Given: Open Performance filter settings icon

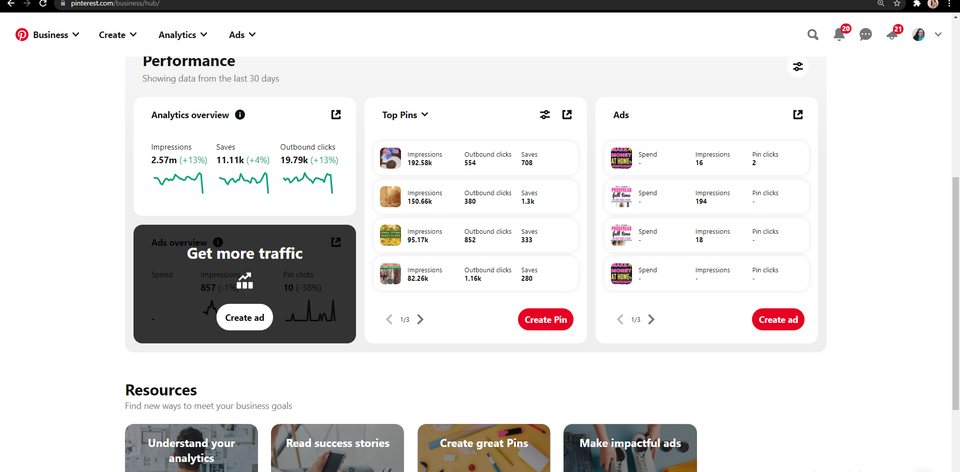Looking at the screenshot, I should [x=798, y=67].
